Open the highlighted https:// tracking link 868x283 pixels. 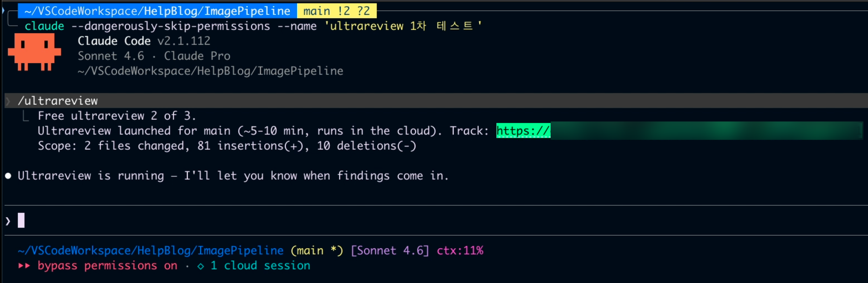(523, 130)
